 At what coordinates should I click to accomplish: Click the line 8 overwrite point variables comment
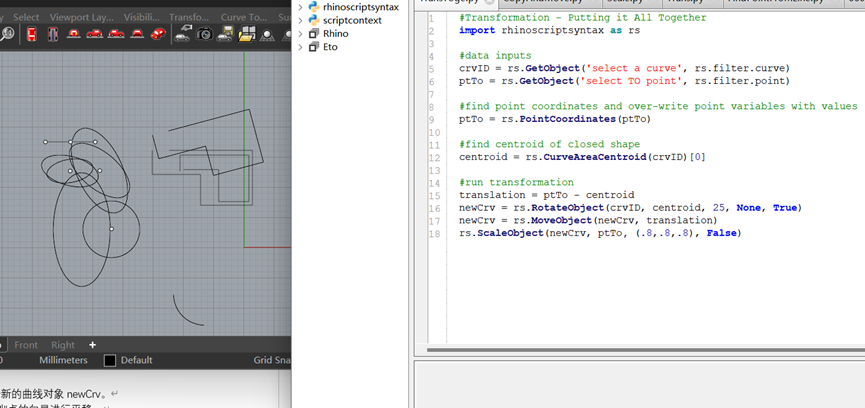pyautogui.click(x=658, y=106)
